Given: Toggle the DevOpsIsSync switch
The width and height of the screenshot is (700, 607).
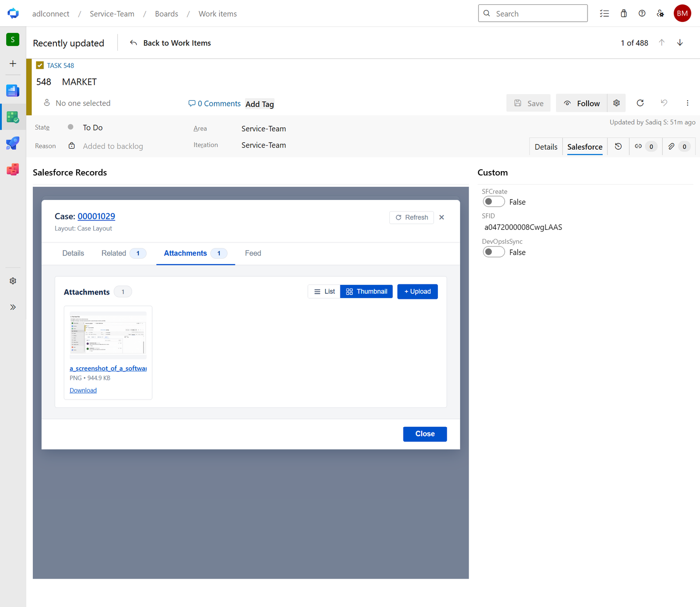Looking at the screenshot, I should [x=493, y=252].
